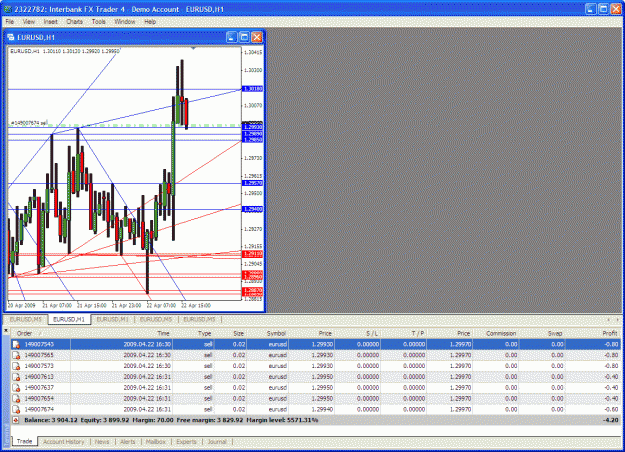Click the balance row icon
This screenshot has width=625, height=452.
[16, 420]
